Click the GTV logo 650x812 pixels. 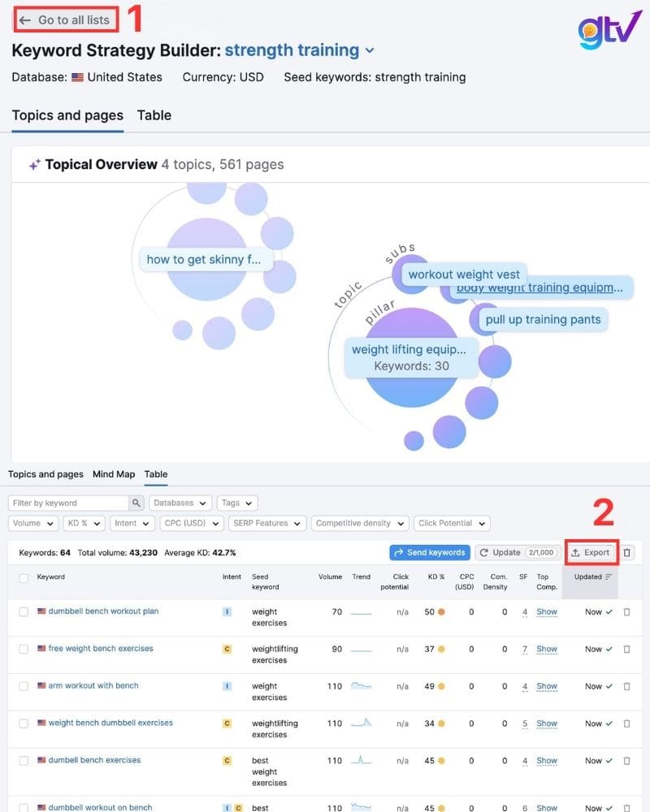pyautogui.click(x=609, y=30)
